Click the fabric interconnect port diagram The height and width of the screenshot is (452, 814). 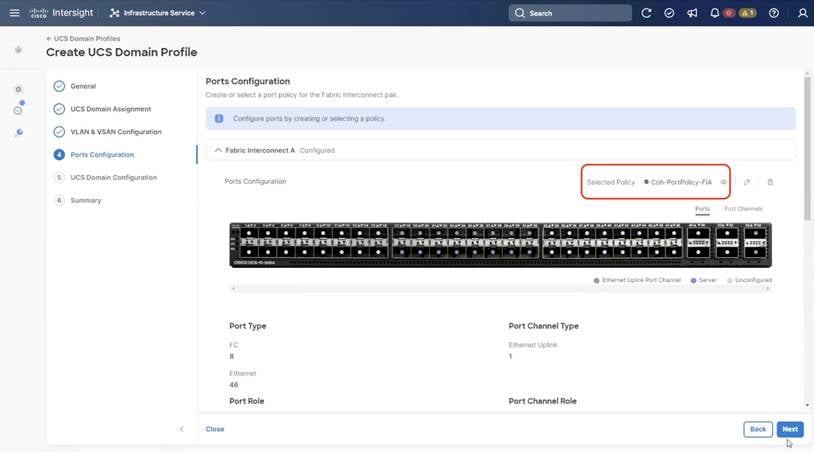(500, 245)
